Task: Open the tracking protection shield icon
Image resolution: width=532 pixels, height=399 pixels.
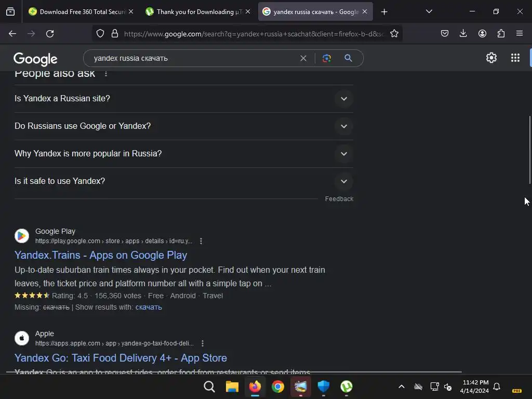Action: click(100, 34)
